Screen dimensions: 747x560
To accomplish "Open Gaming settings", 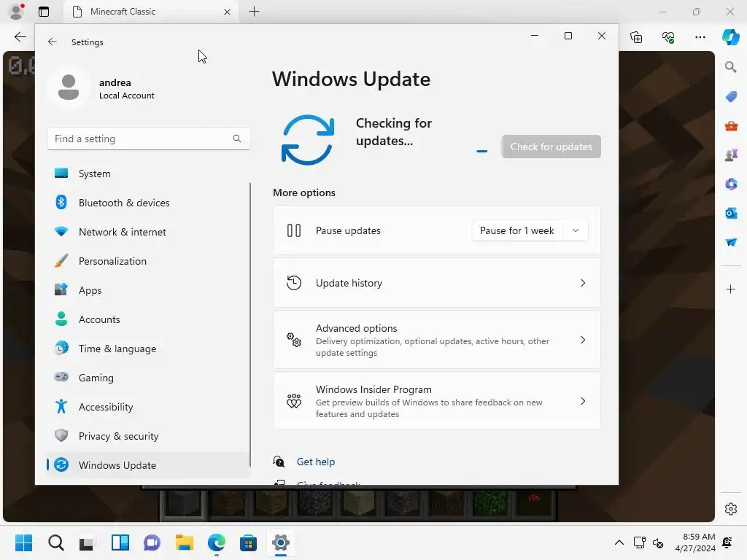I will coord(148,378).
